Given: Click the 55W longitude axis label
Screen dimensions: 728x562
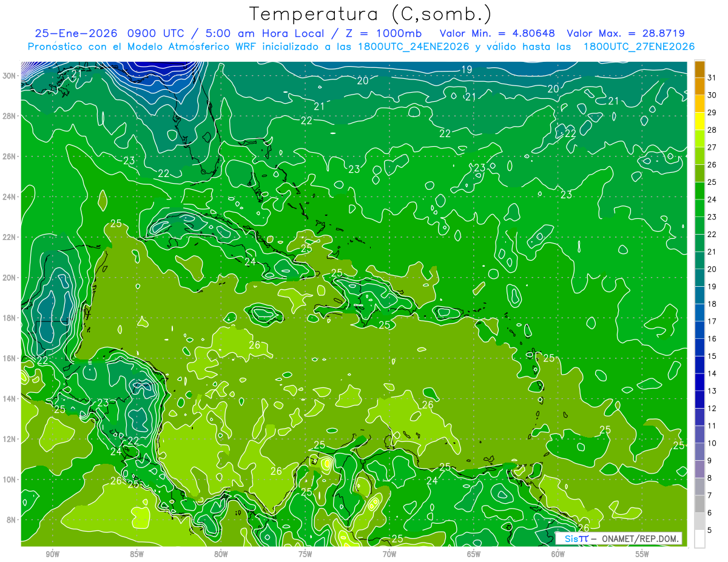Looking at the screenshot, I should (x=642, y=554).
